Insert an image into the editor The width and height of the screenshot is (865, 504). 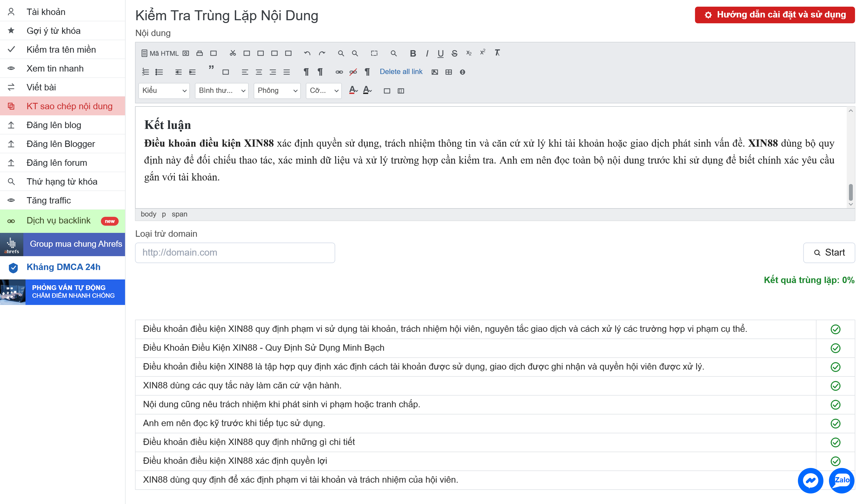click(434, 72)
